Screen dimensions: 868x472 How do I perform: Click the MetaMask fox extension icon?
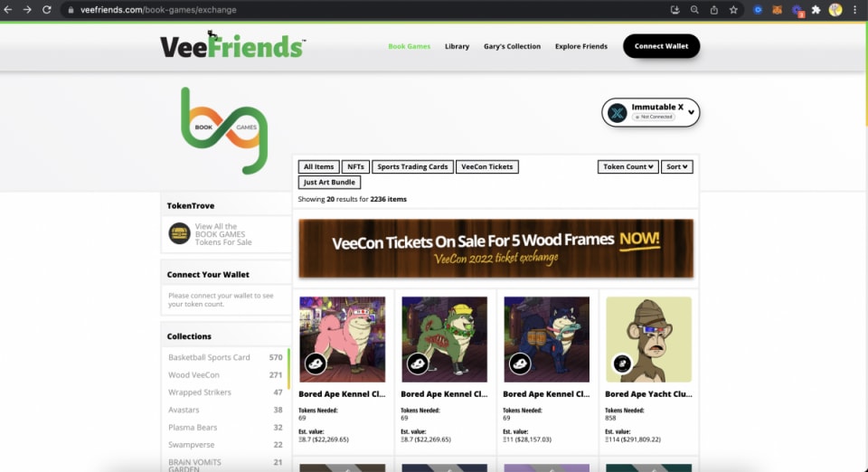[x=778, y=9]
